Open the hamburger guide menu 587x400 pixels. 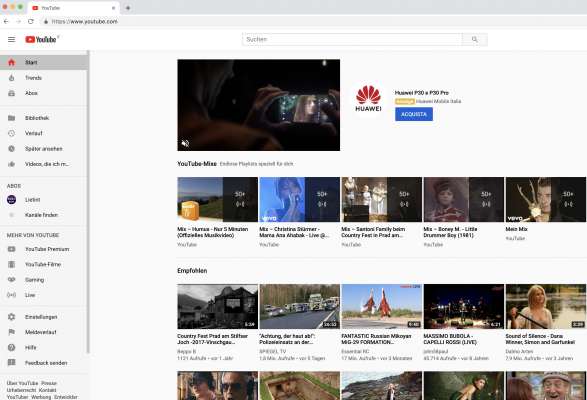(12, 39)
